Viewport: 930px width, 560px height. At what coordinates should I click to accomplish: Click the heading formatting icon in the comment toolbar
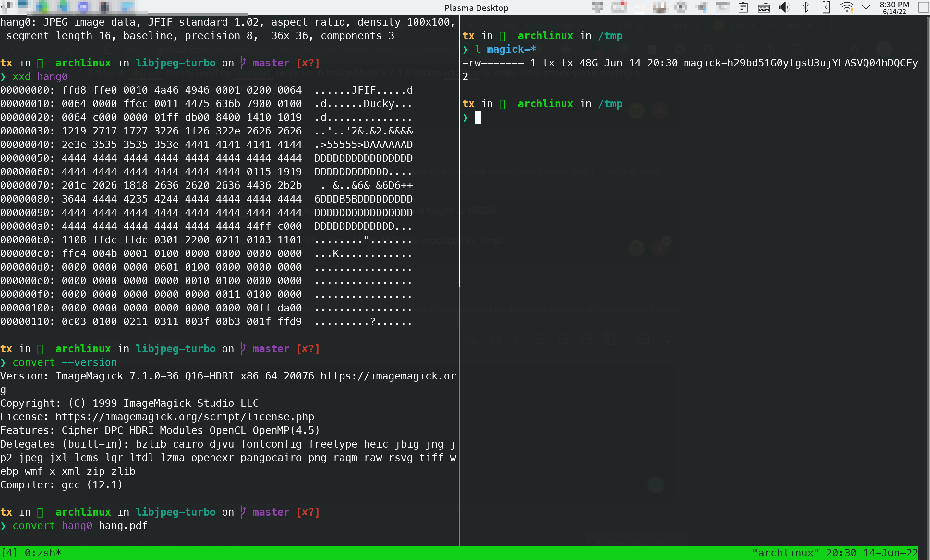[473, 340]
